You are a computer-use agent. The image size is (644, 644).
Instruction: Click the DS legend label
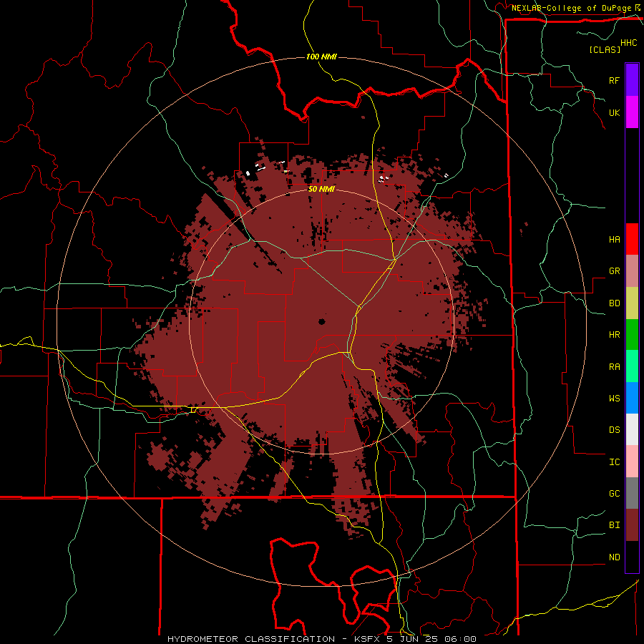614,430
